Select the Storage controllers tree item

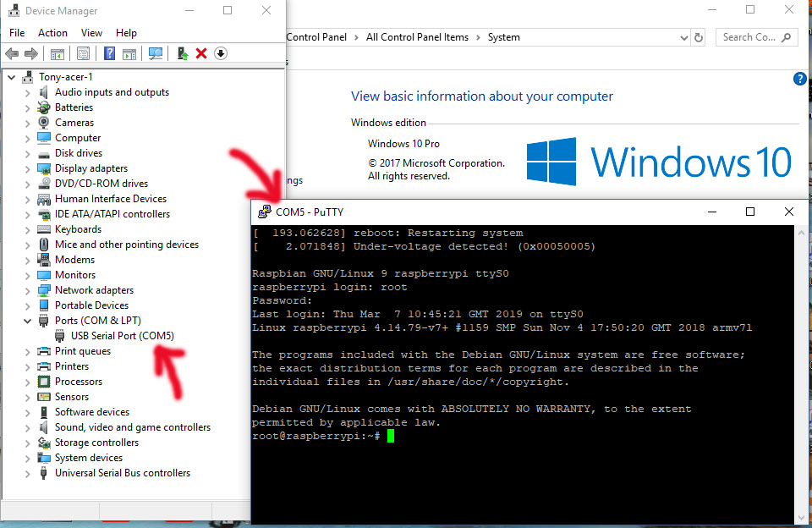click(x=96, y=443)
